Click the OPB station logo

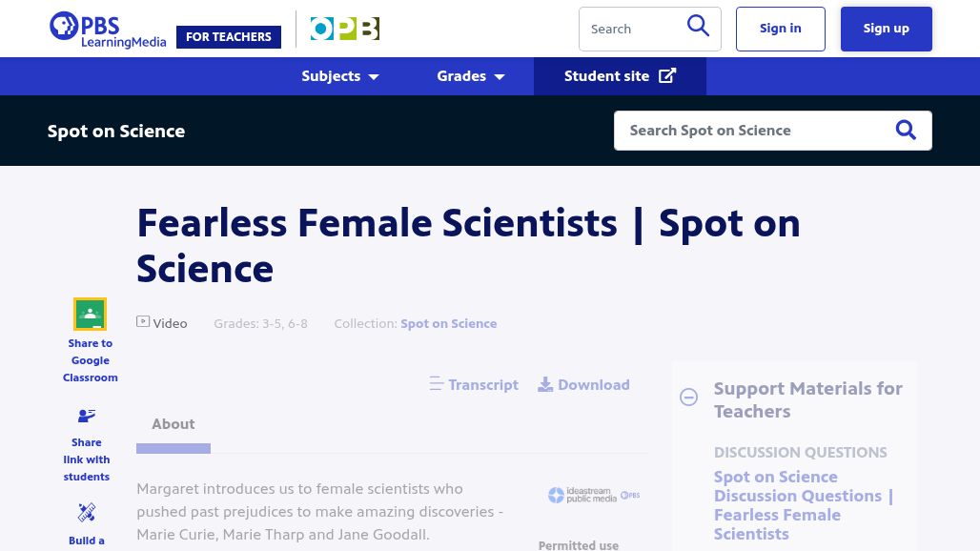(x=345, y=29)
